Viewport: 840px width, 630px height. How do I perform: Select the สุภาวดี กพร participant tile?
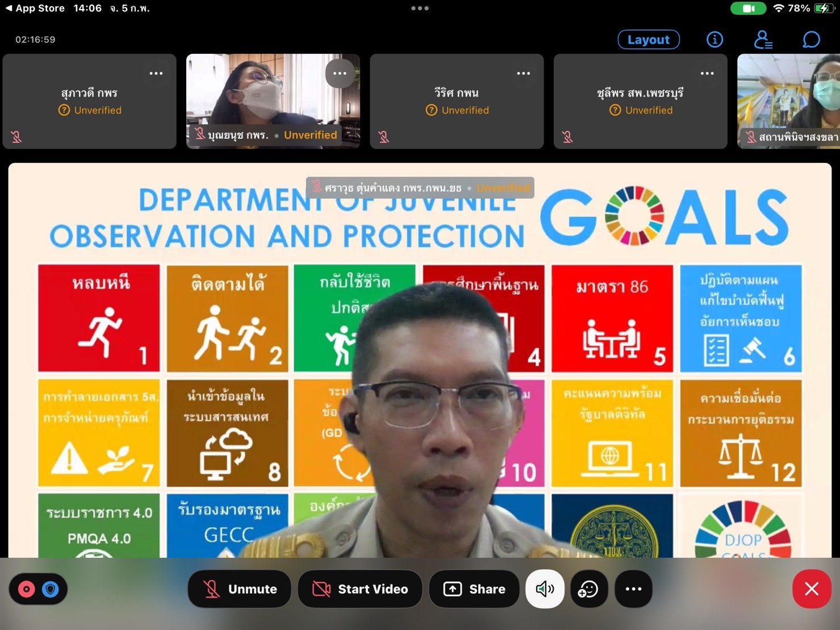click(x=90, y=102)
